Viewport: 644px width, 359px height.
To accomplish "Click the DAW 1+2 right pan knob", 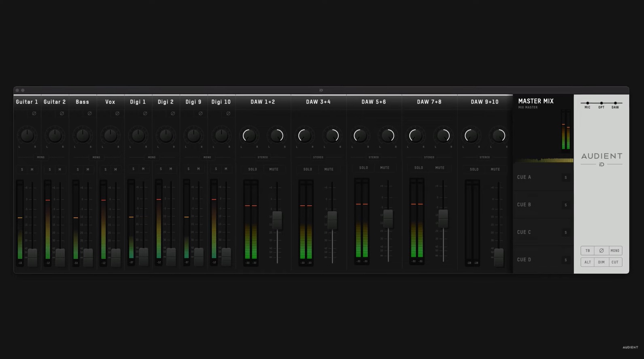I will point(277,136).
